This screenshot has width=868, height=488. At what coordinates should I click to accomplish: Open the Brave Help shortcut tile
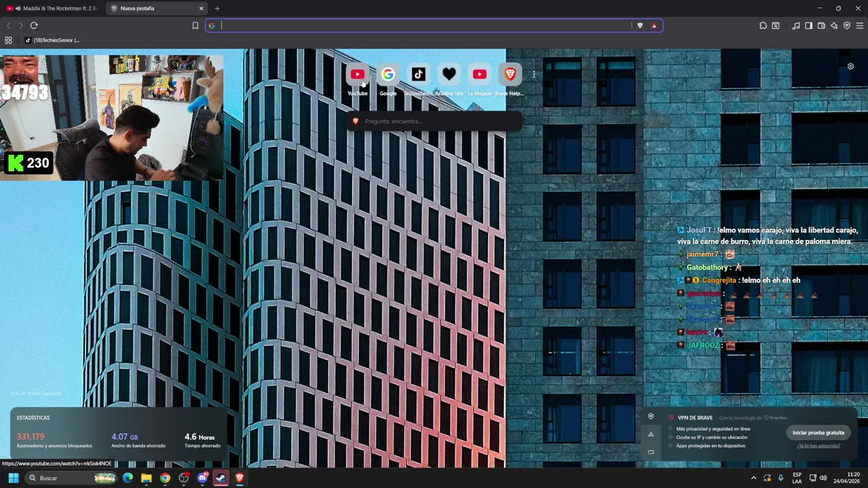pos(510,75)
